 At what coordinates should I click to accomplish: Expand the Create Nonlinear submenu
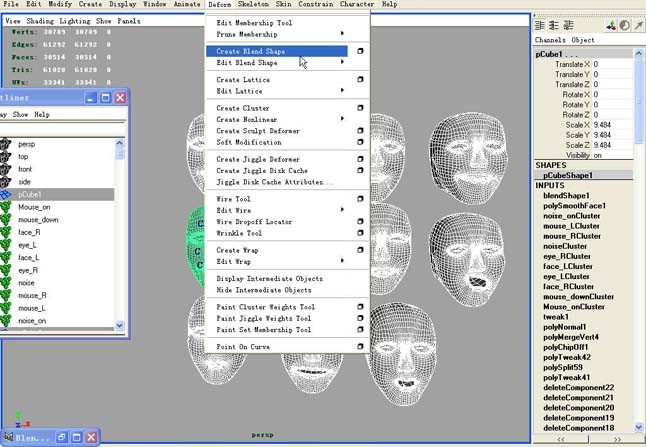(x=342, y=119)
